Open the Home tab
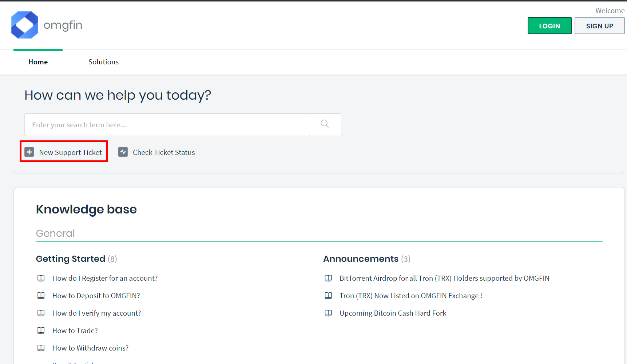This screenshot has width=627, height=364. [x=38, y=62]
